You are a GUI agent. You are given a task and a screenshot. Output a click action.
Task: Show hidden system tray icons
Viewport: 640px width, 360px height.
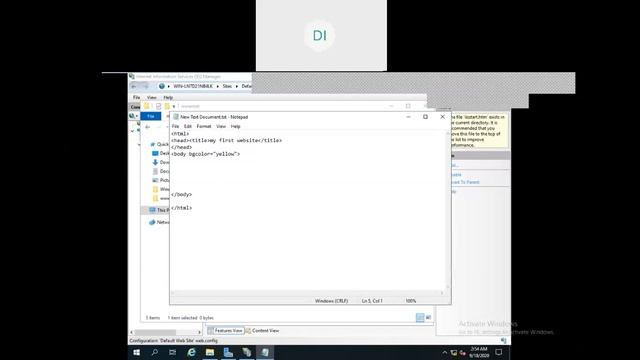(444, 353)
